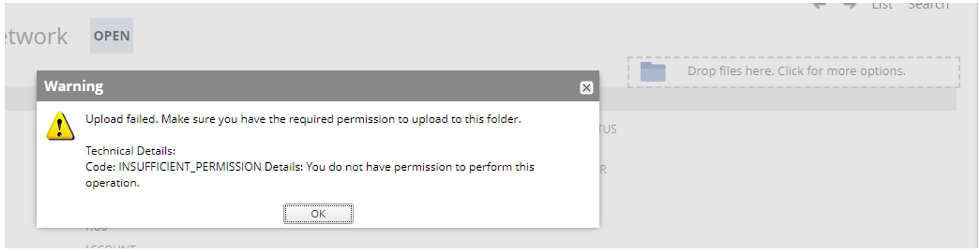
Task: Open the Search link
Action: [928, 5]
